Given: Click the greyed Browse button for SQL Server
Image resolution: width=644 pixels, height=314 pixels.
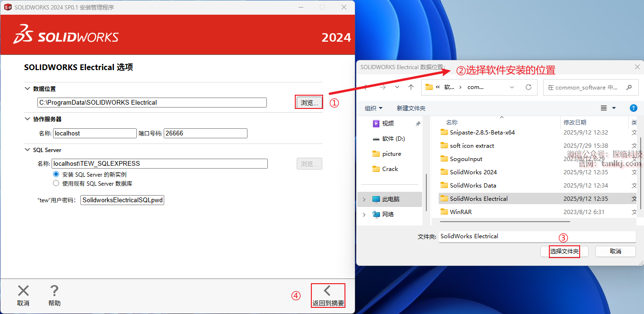Looking at the screenshot, I should click(x=309, y=163).
